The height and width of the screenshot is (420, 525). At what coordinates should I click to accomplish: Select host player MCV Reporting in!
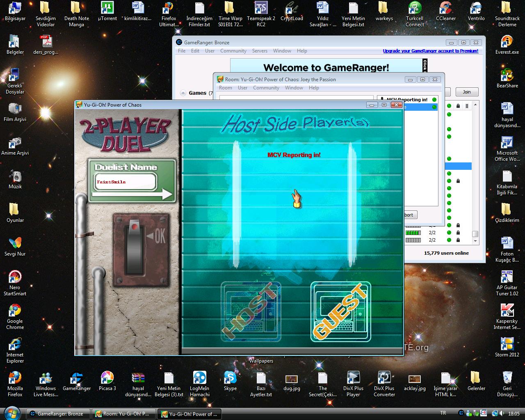(294, 155)
